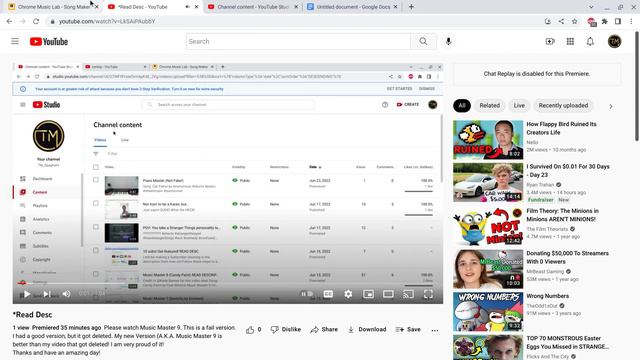Viewport: 640px width, 360px height.
Task: Click the Fundraiser badge on Ryan Trahan video
Action: pos(541,200)
